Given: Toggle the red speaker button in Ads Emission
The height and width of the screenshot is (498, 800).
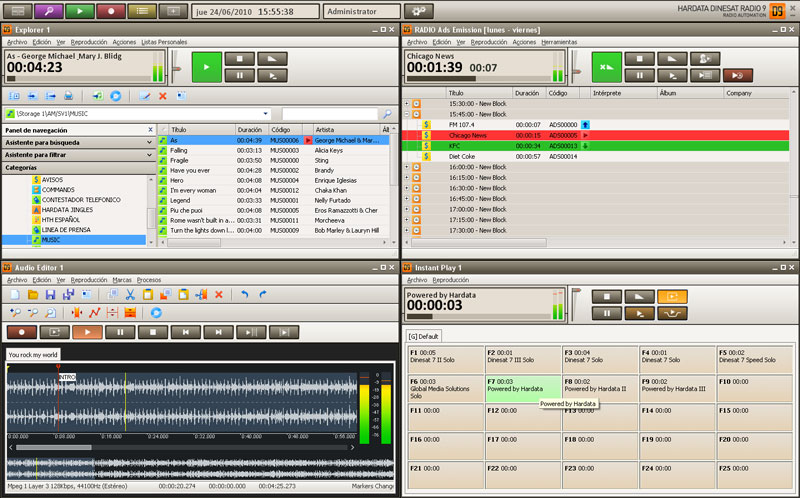Looking at the screenshot, I should tap(737, 75).
